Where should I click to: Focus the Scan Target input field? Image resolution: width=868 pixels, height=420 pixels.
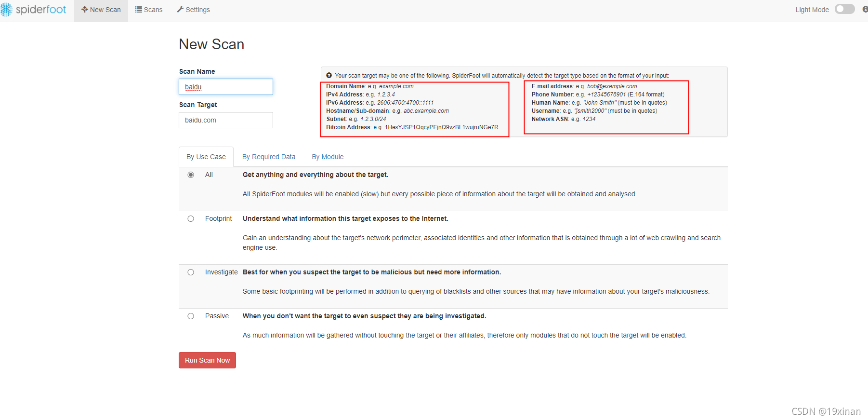click(x=226, y=120)
